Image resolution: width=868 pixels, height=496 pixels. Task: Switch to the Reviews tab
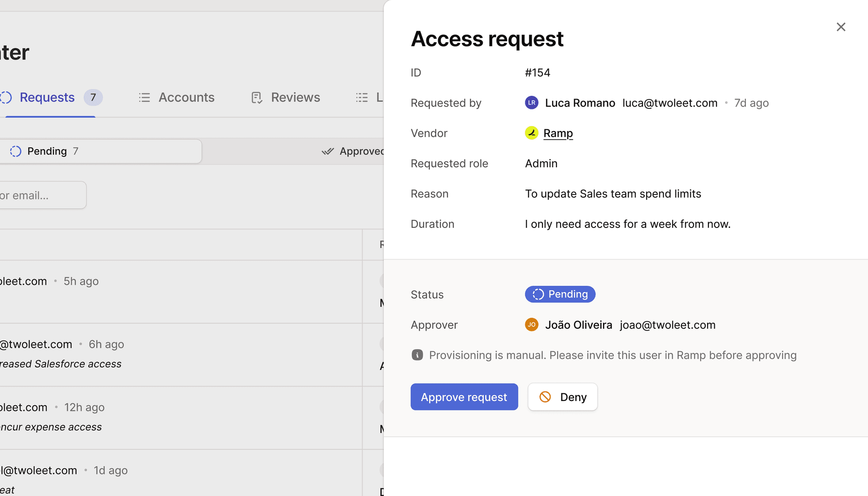pos(295,97)
